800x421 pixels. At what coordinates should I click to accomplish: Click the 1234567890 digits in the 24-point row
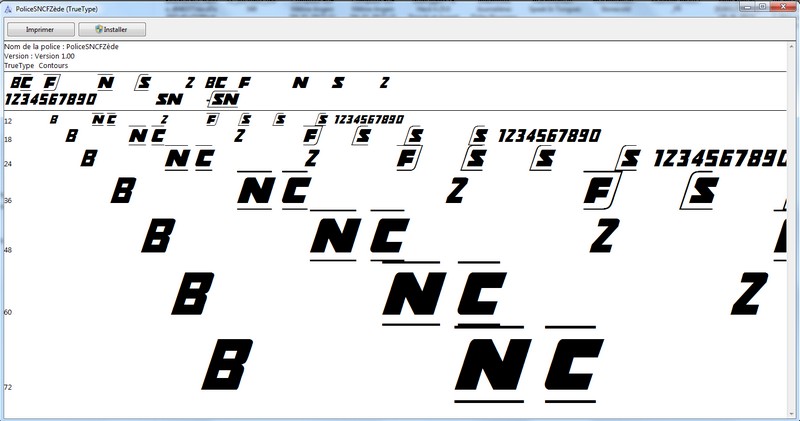tap(720, 159)
